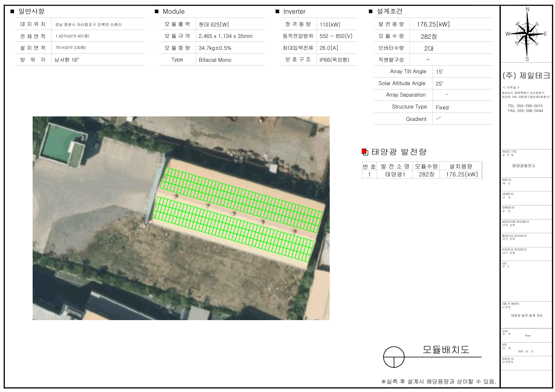Click the square bullet beside Inverter heading
The image size is (555, 392).
(x=277, y=11)
